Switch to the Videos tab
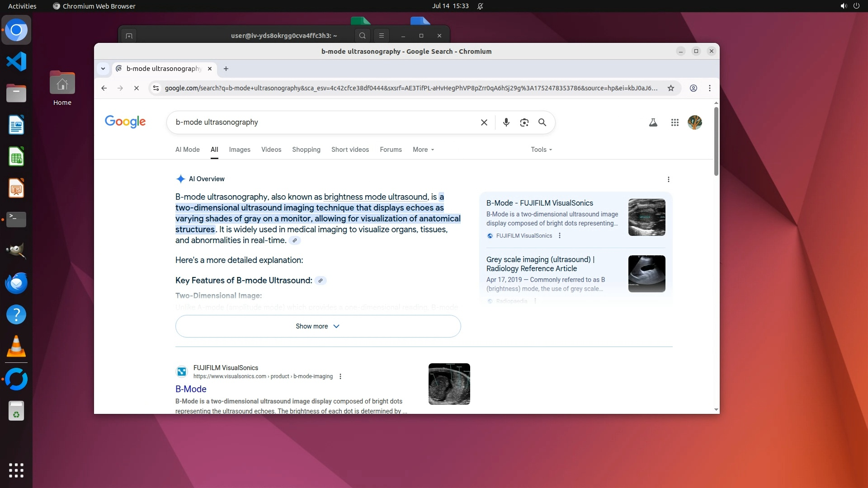Viewport: 868px width, 488px height. [x=271, y=150]
